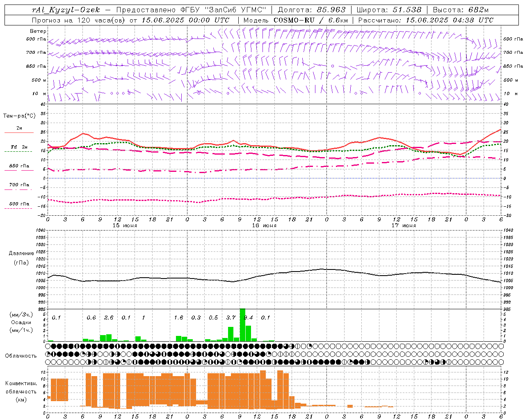
Task: Click the Облачность cloudiness label
Action: (21, 356)
